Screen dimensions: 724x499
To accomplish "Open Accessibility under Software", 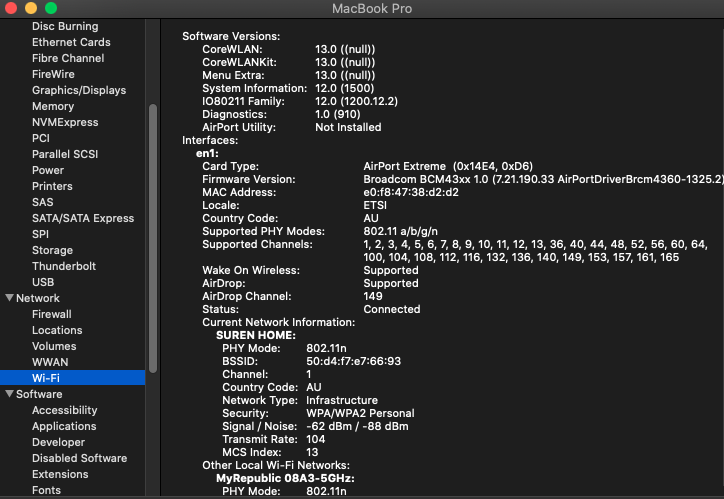I will point(65,410).
